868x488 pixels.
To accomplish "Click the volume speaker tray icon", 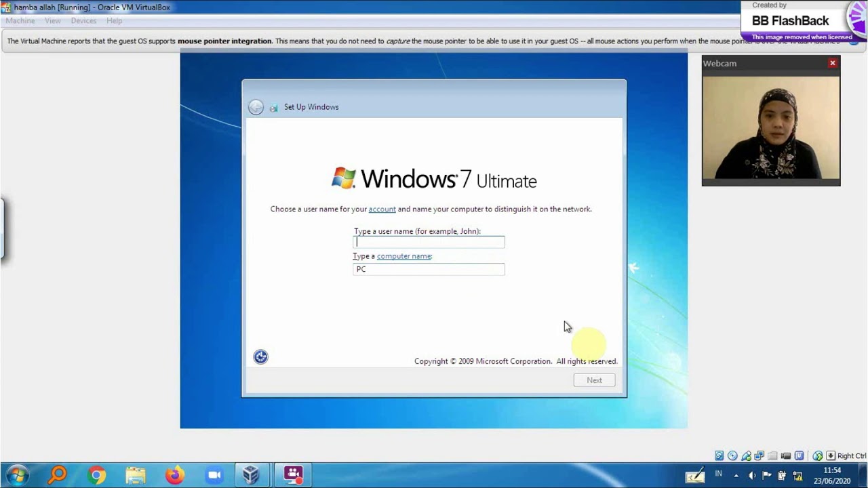I will click(751, 475).
